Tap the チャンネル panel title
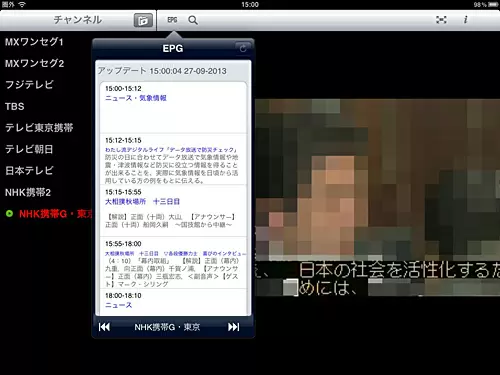 coord(78,20)
